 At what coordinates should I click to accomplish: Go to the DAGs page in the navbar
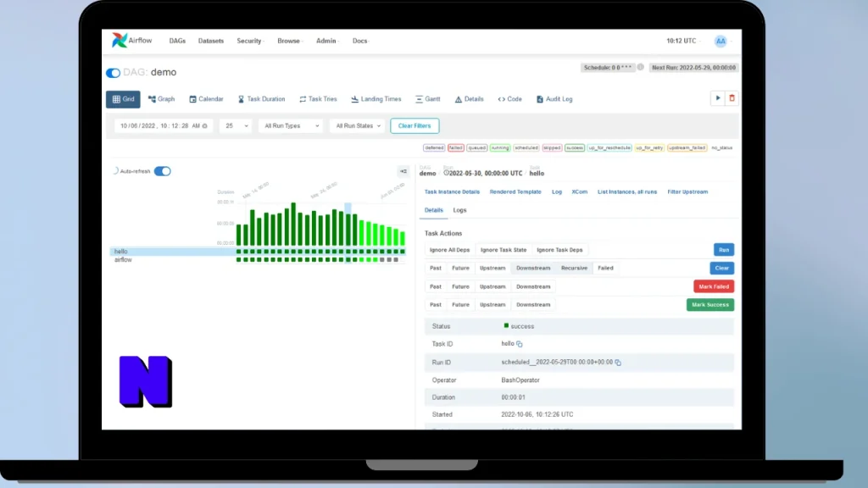(177, 41)
